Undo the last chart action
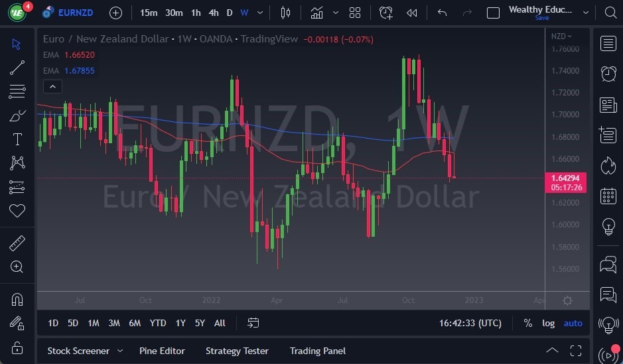 pos(442,13)
